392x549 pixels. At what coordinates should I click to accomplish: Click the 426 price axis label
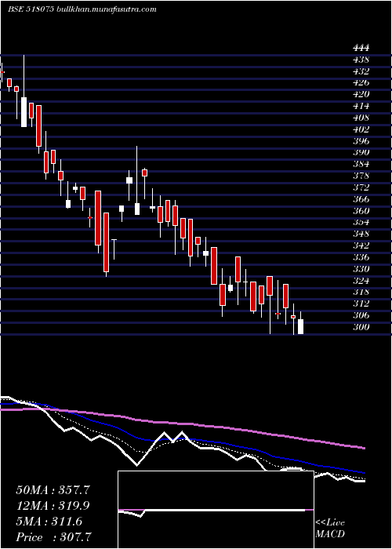[x=361, y=82]
